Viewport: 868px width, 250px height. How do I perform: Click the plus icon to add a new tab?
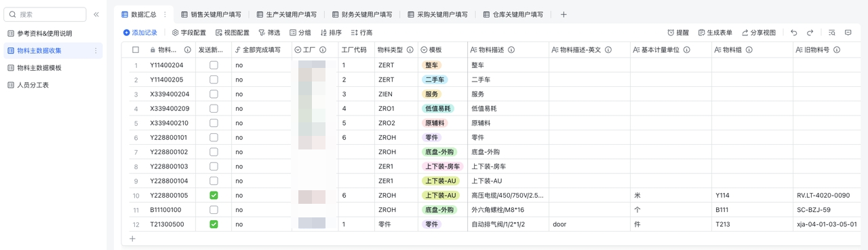(564, 14)
